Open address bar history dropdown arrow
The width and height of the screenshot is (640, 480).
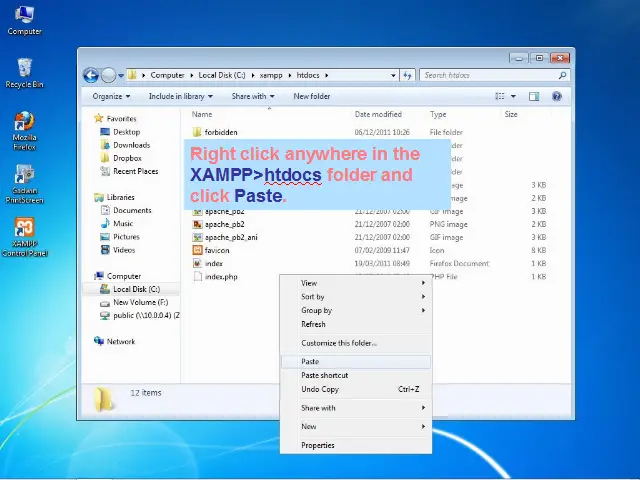click(x=393, y=75)
